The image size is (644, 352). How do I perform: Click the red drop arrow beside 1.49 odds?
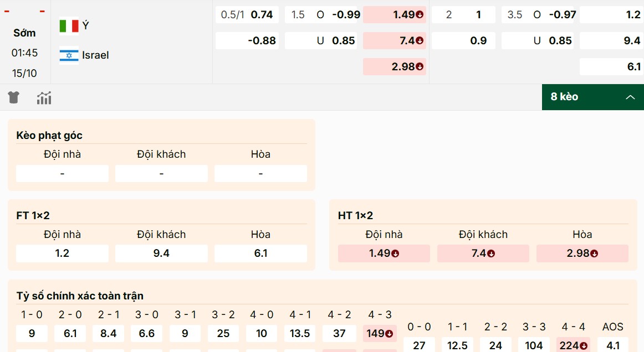420,14
